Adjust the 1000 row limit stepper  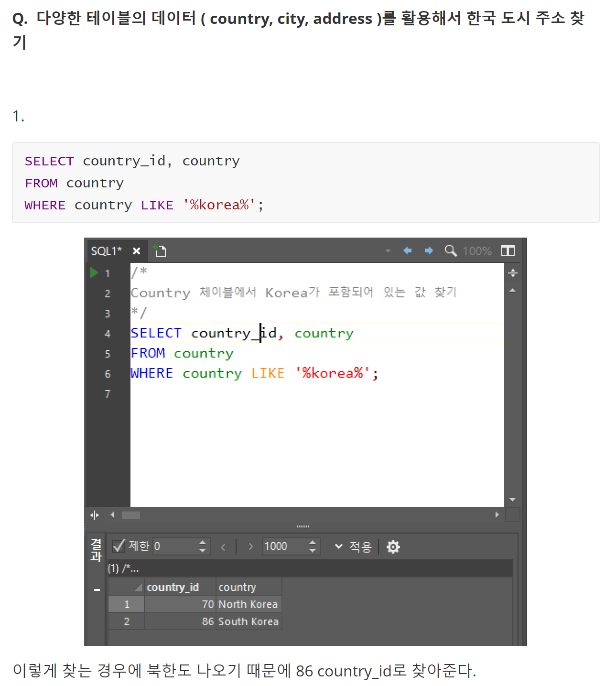[x=313, y=546]
